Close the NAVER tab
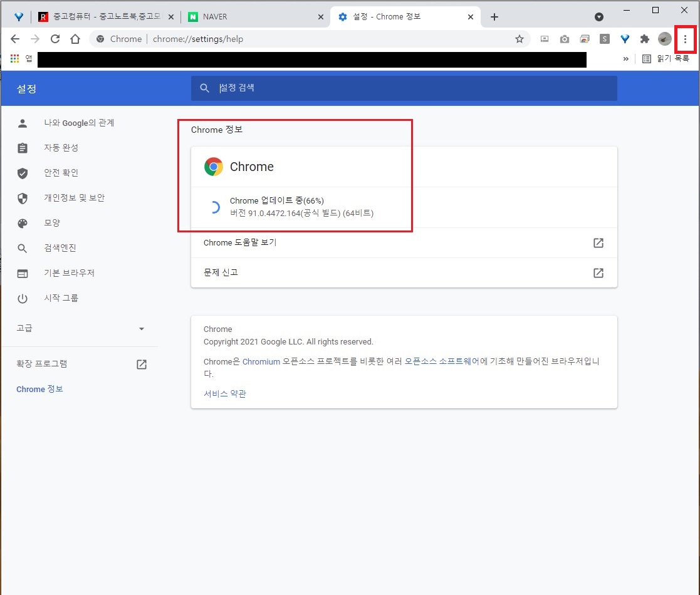 [x=320, y=17]
